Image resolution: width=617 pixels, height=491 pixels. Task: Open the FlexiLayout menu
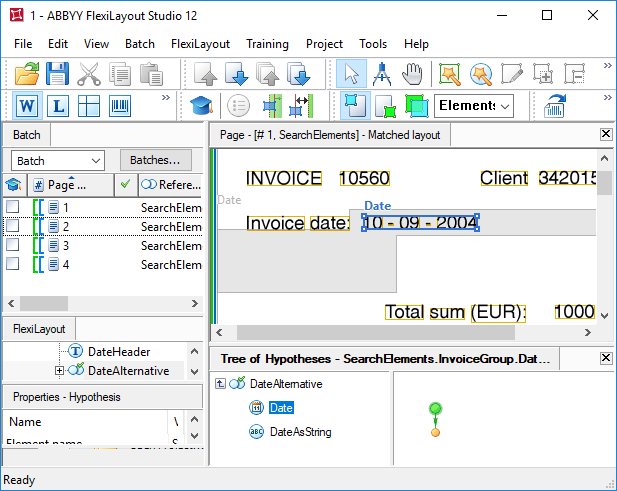200,44
